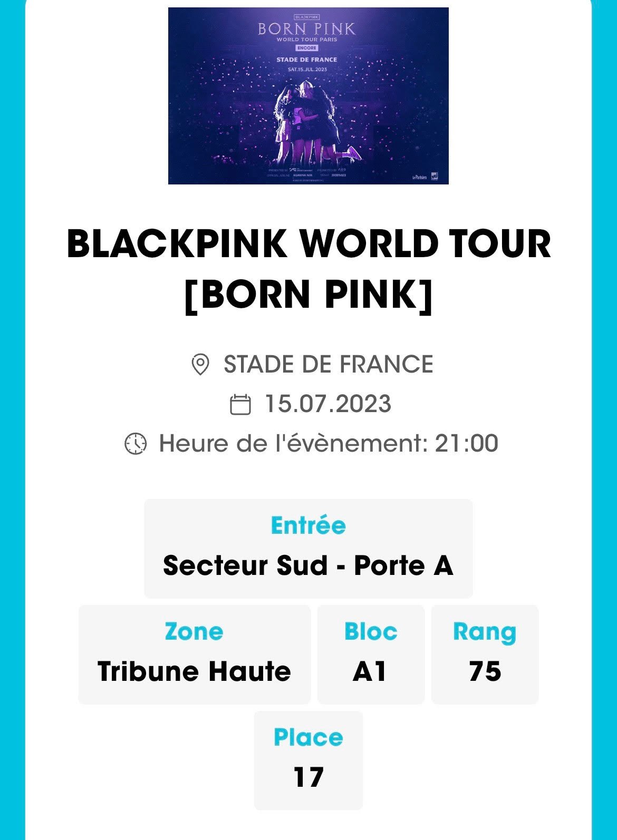The height and width of the screenshot is (840, 617).
Task: Tap the Rang heading label
Action: point(485,632)
